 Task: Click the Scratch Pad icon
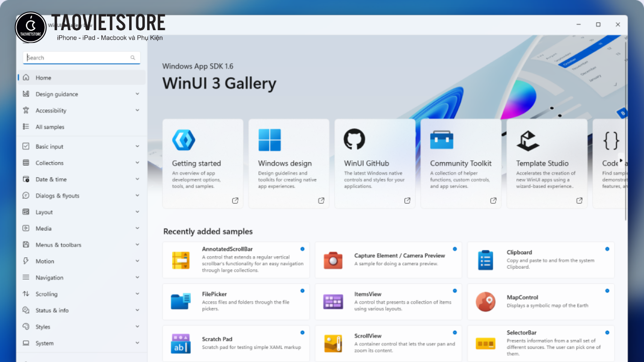coord(181,344)
